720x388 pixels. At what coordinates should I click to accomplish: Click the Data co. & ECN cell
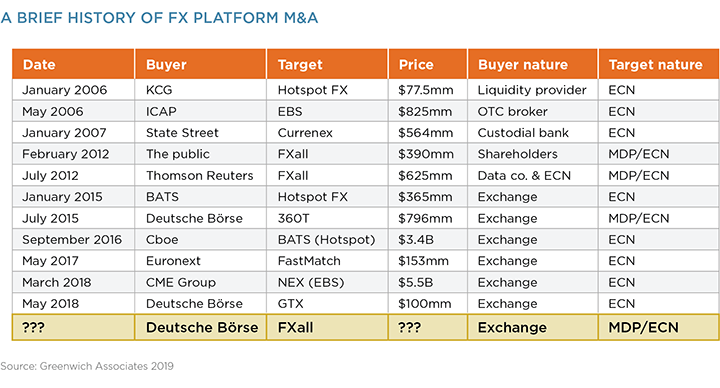[x=533, y=175]
